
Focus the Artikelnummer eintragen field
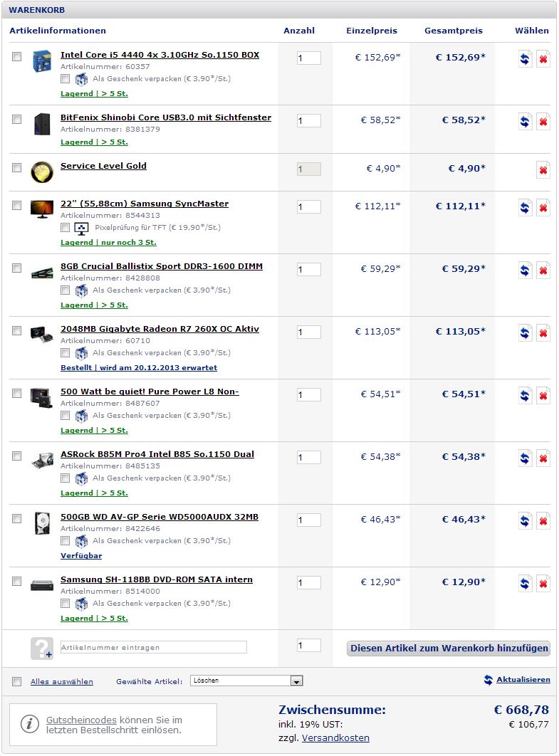153,647
